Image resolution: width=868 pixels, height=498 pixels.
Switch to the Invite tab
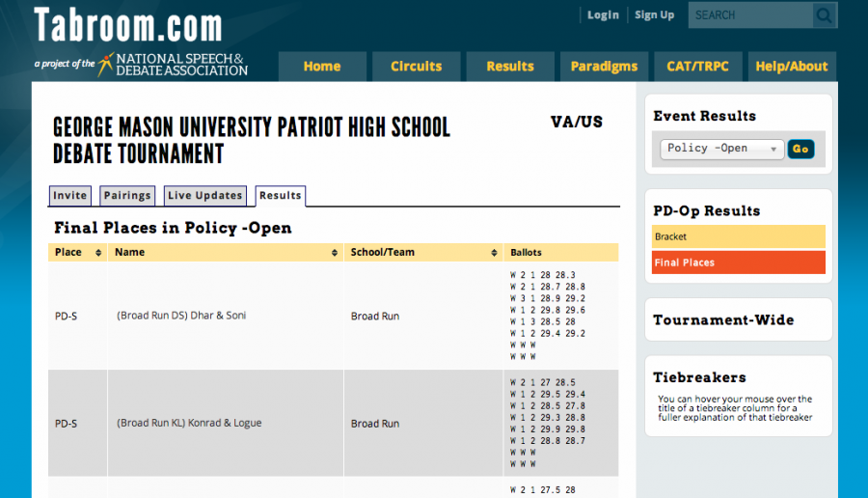point(69,196)
